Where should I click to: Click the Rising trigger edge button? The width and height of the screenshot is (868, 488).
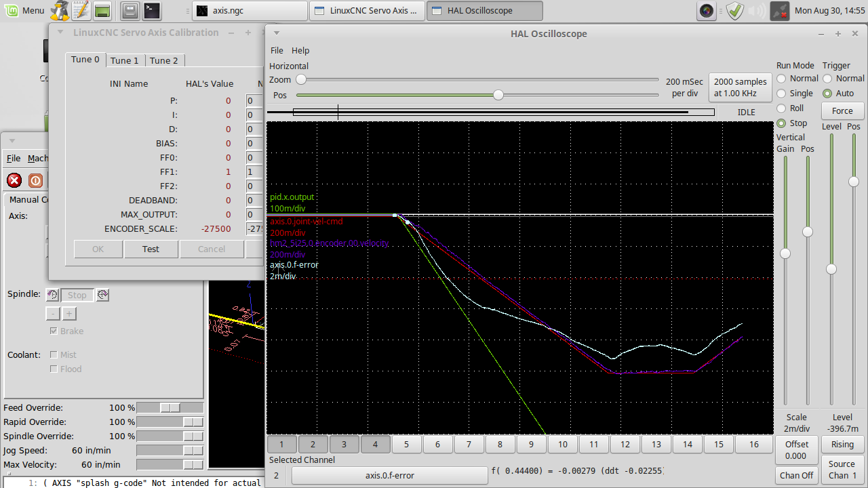pos(842,445)
